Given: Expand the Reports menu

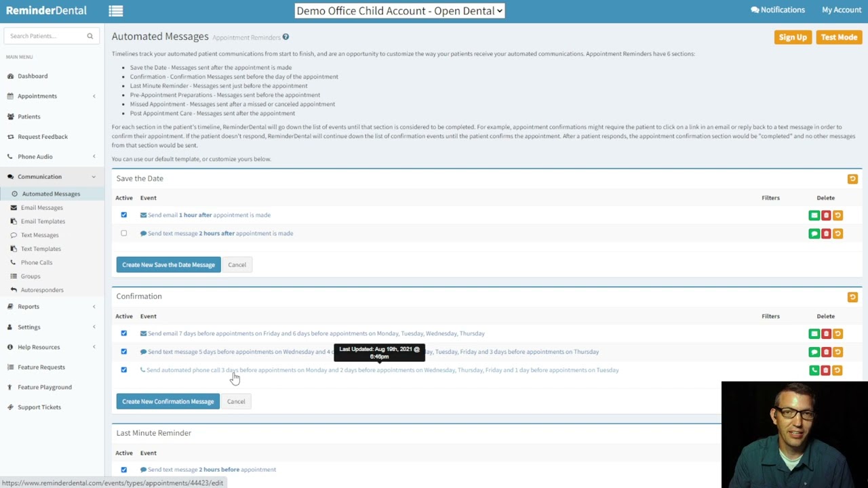Looking at the screenshot, I should 52,306.
